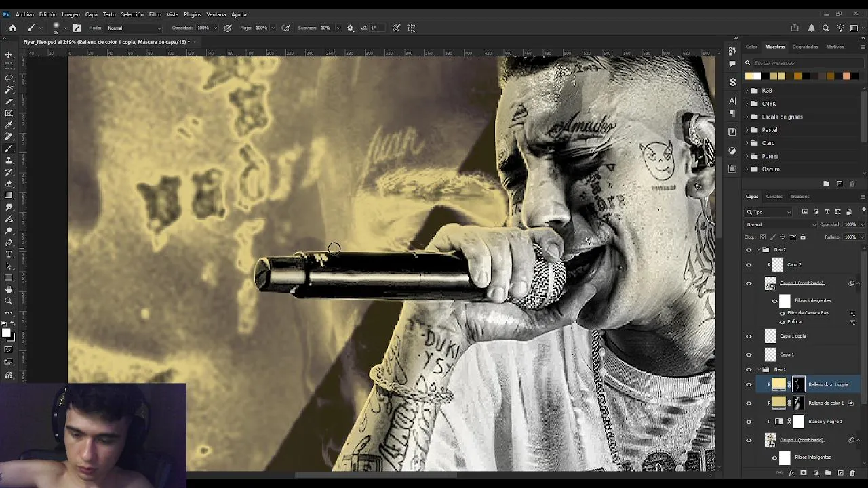Viewport: 868px width, 488px height.
Task: Select the Lasso tool
Action: (9, 77)
